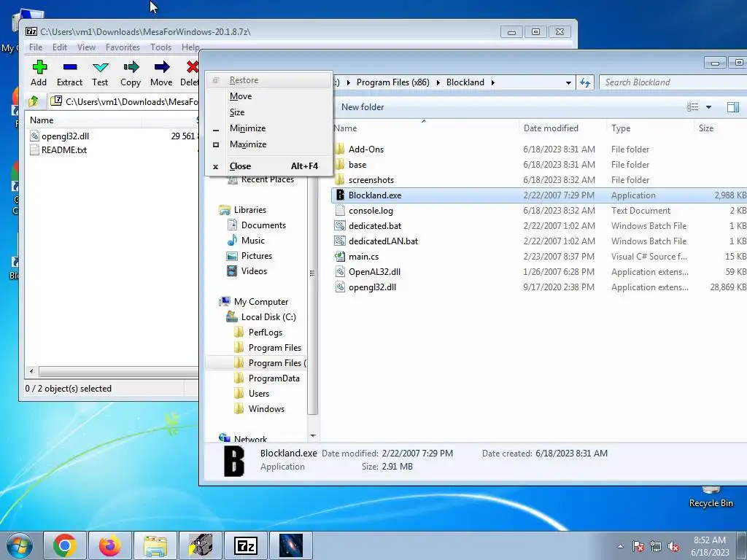
Task: Open the PerfLogs folder in tree
Action: point(266,332)
